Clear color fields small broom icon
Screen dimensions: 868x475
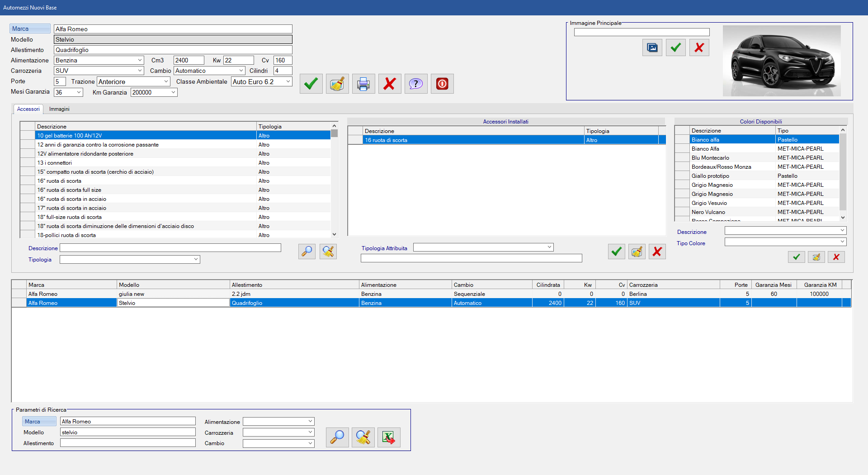click(x=816, y=257)
